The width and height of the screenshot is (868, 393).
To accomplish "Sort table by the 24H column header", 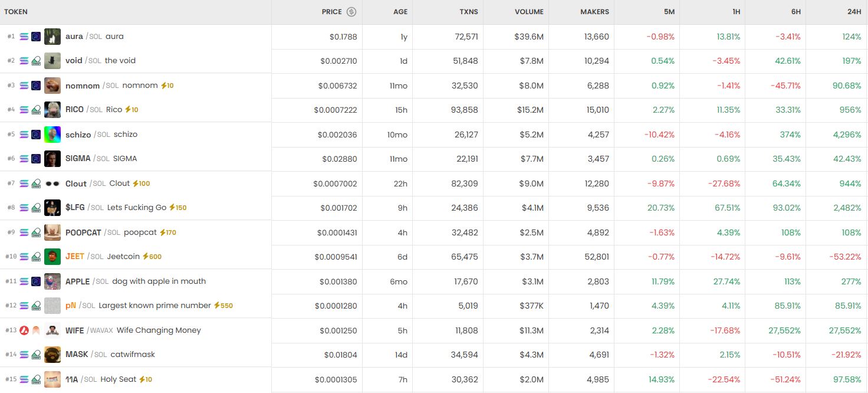I will point(853,12).
